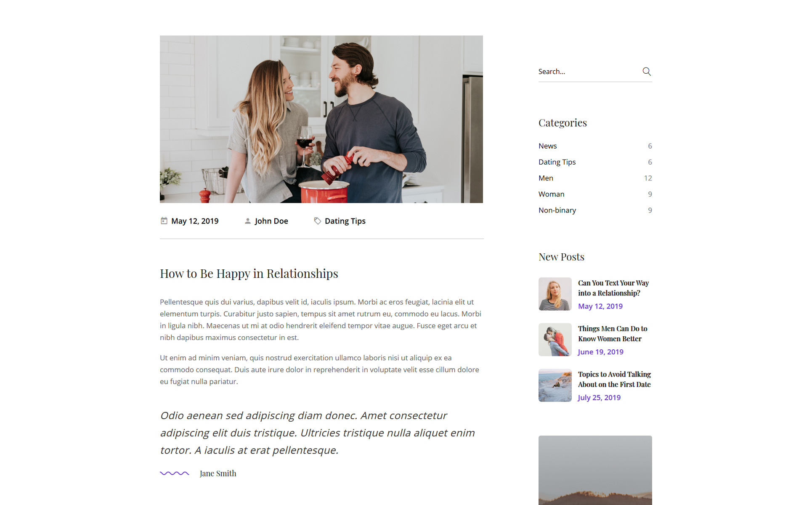The image size is (812, 505).
Task: Focus the Search input field
Action: coord(589,72)
